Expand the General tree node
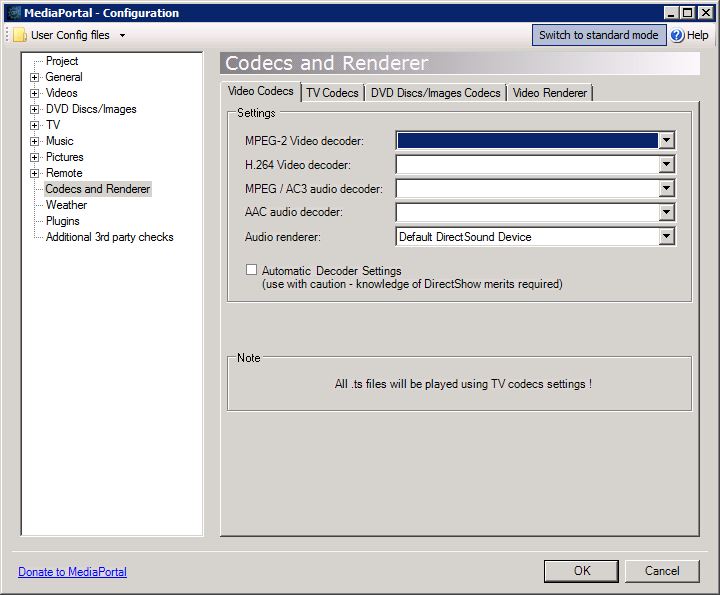The width and height of the screenshot is (720, 595). pos(35,77)
